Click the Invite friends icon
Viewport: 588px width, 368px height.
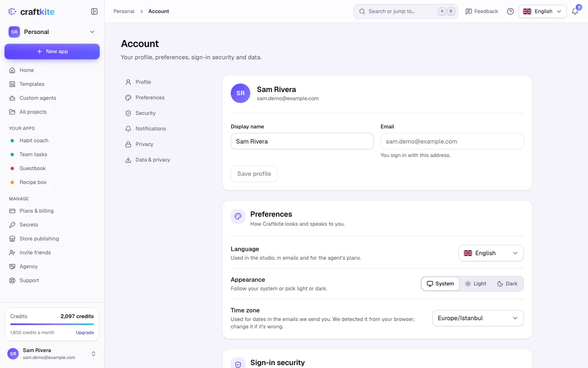[x=12, y=253]
